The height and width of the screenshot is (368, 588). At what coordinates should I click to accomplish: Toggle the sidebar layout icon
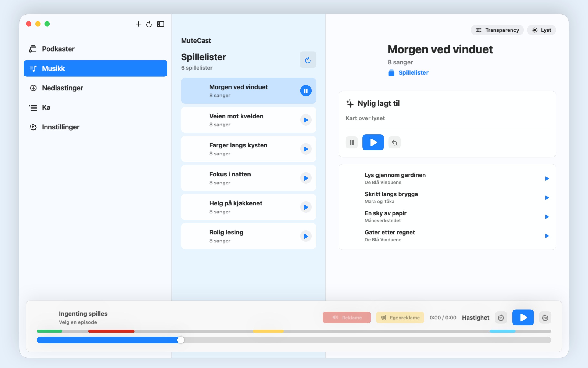(161, 24)
